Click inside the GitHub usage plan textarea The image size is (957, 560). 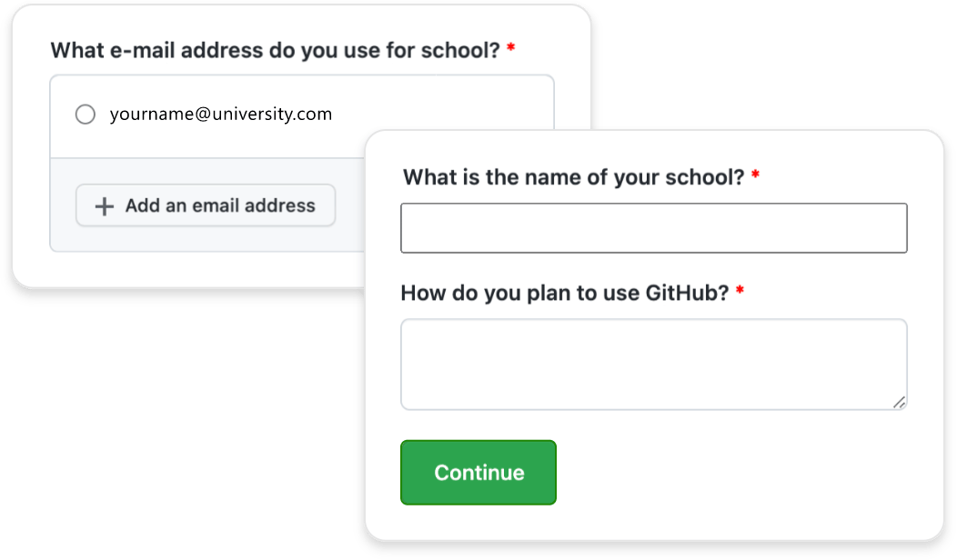pyautogui.click(x=653, y=364)
